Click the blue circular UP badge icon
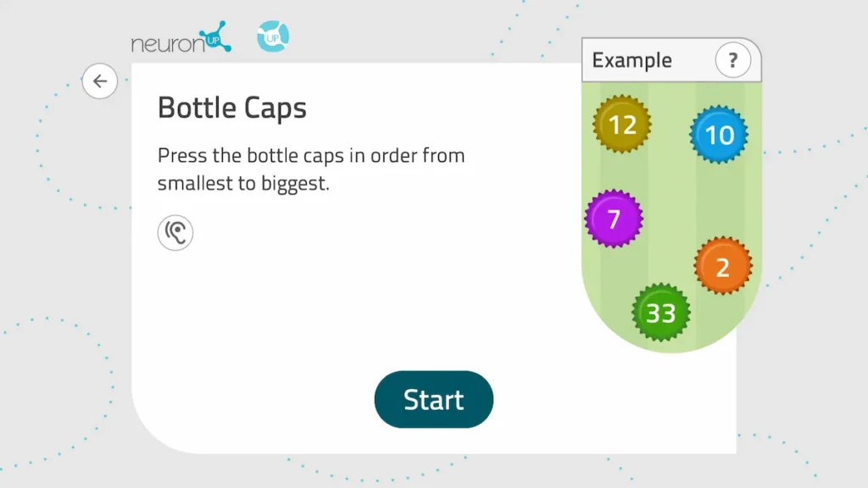 pos(273,36)
